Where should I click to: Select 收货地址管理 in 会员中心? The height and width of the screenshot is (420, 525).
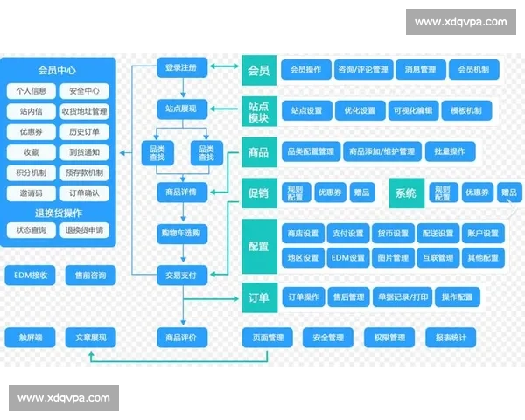[84, 112]
